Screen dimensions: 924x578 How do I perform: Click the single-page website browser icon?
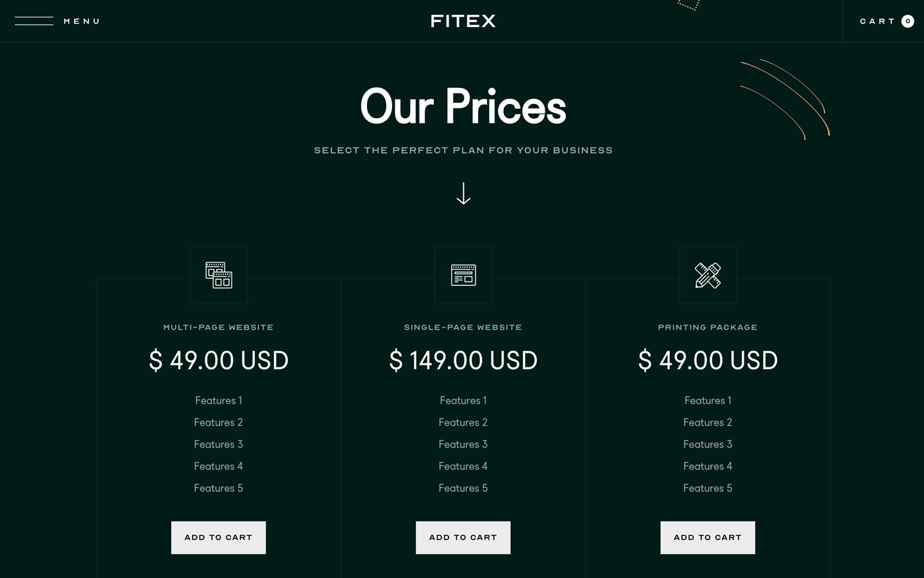463,275
